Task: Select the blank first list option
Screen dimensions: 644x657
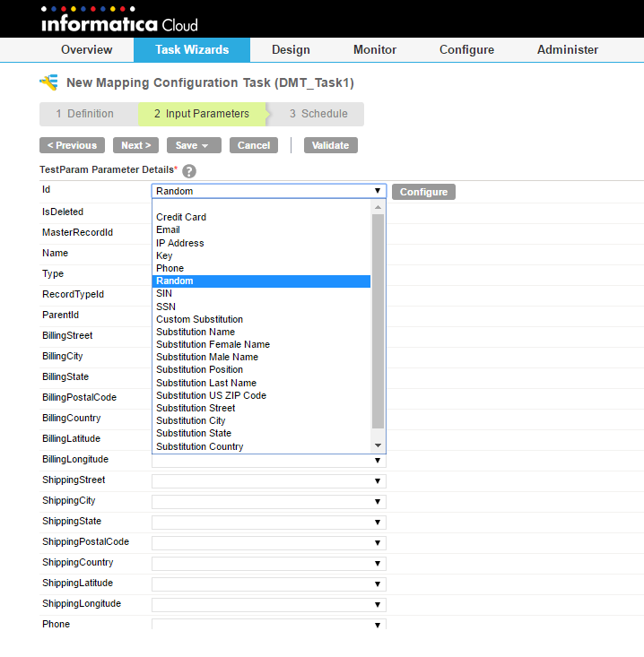Action: click(x=261, y=205)
